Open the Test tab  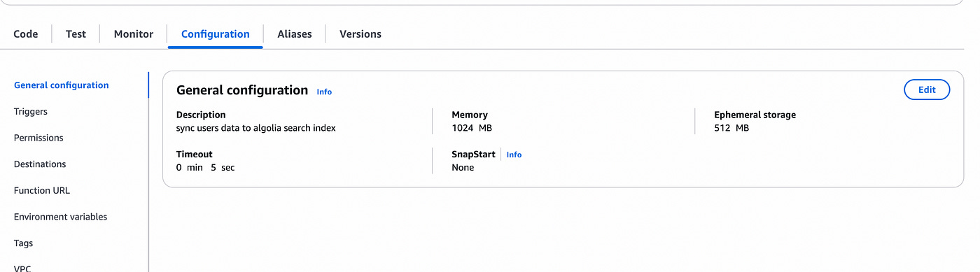point(76,34)
